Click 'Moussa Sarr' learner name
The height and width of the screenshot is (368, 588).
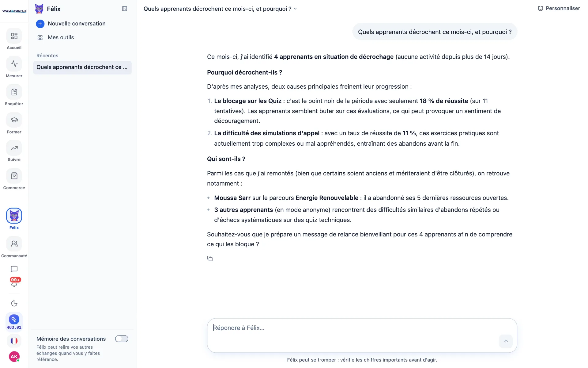click(x=232, y=198)
